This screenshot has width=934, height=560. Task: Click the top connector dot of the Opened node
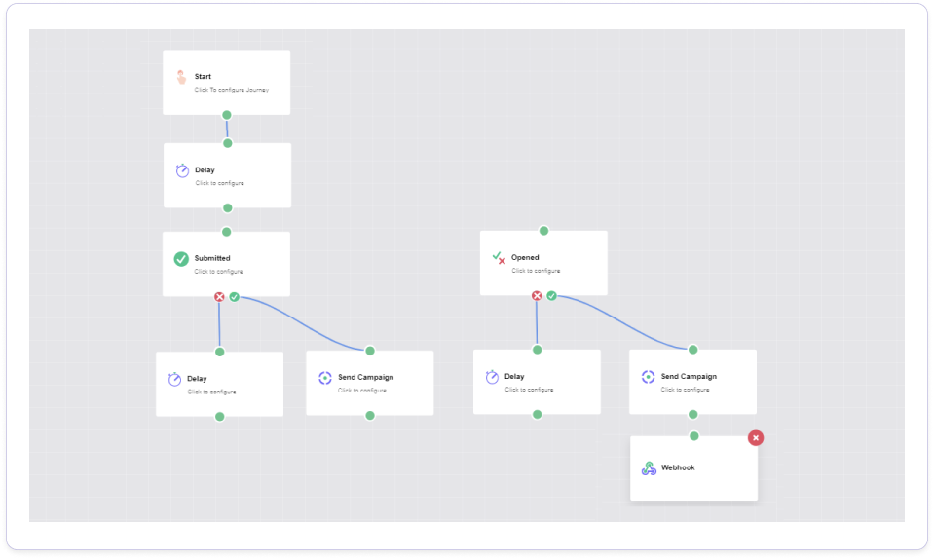coord(543,231)
